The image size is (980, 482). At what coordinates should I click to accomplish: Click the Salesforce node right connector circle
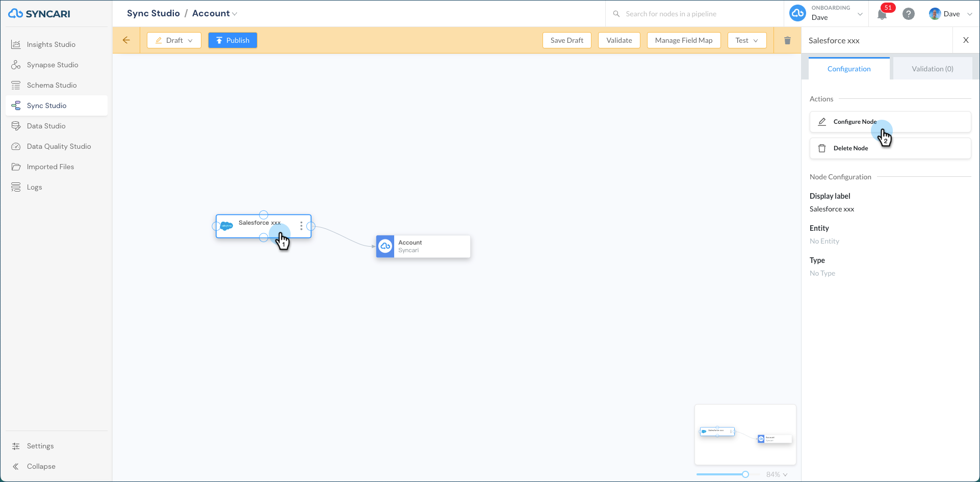[x=311, y=226]
